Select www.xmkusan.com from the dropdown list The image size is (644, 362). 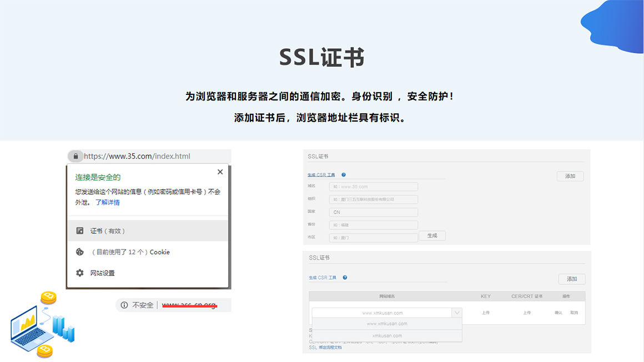click(x=387, y=324)
